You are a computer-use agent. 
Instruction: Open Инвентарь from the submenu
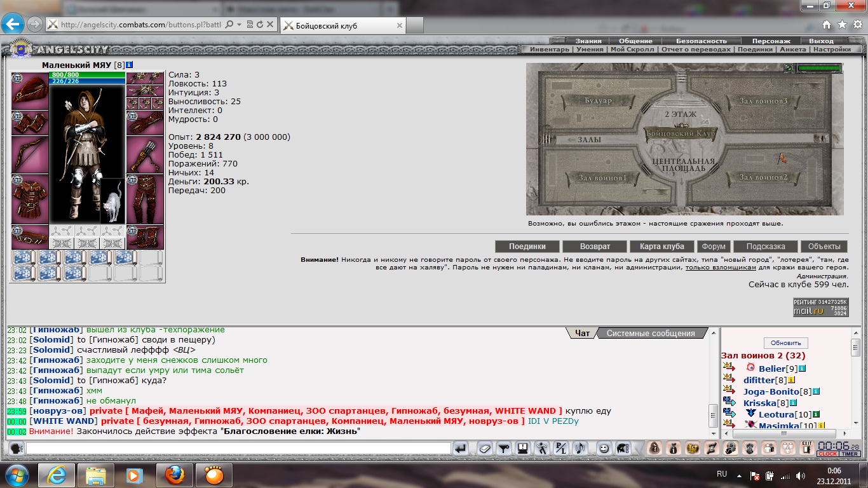click(550, 50)
